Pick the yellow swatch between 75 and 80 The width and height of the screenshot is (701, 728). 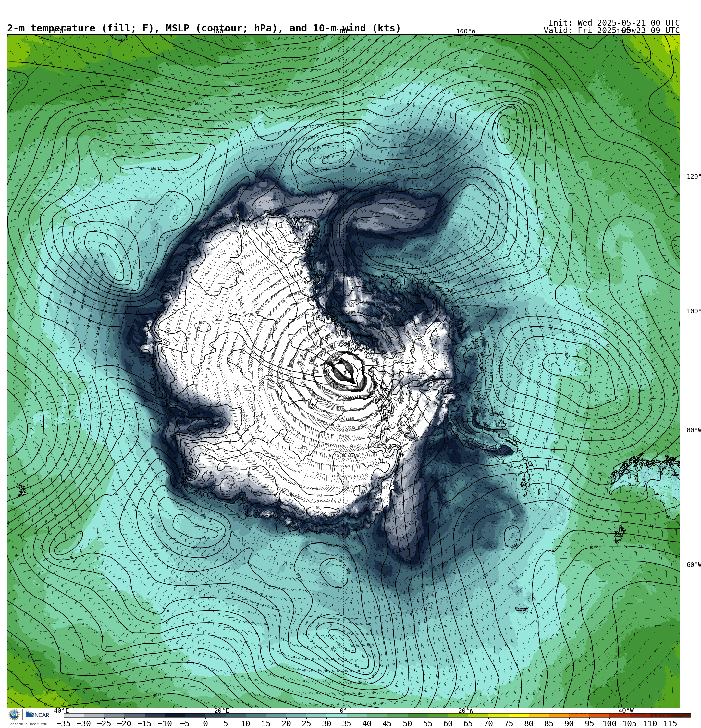[518, 715]
